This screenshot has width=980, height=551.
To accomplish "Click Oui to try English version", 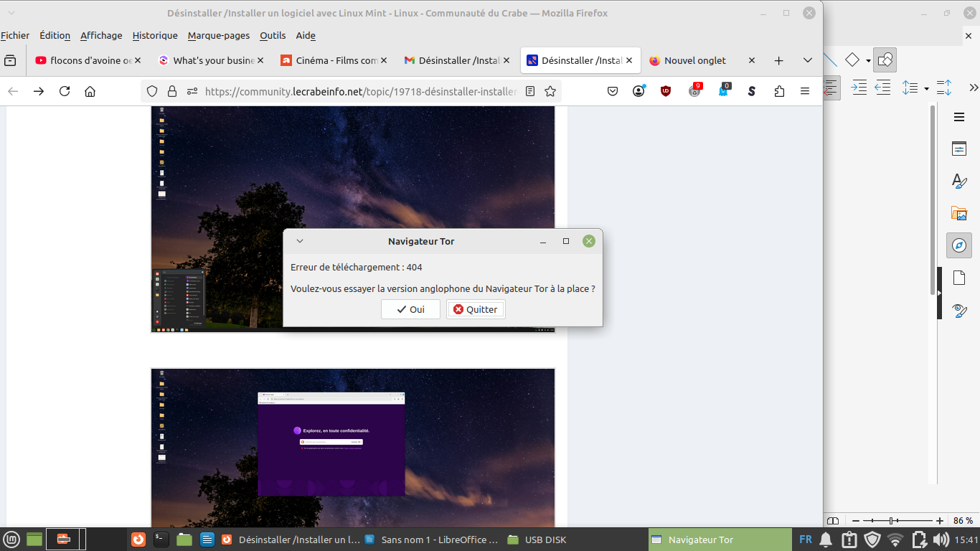I will (410, 309).
